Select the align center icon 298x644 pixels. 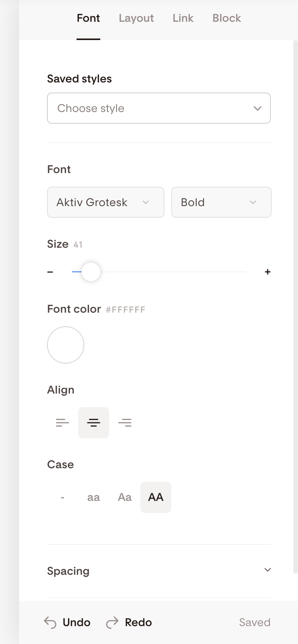click(93, 422)
